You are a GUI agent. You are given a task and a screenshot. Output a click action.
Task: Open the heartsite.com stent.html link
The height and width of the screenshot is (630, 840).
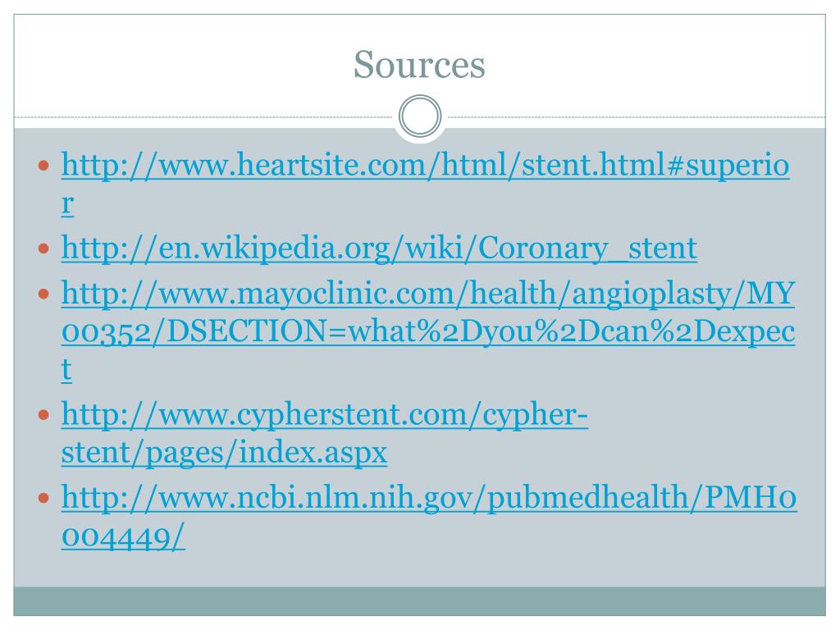coord(426,164)
